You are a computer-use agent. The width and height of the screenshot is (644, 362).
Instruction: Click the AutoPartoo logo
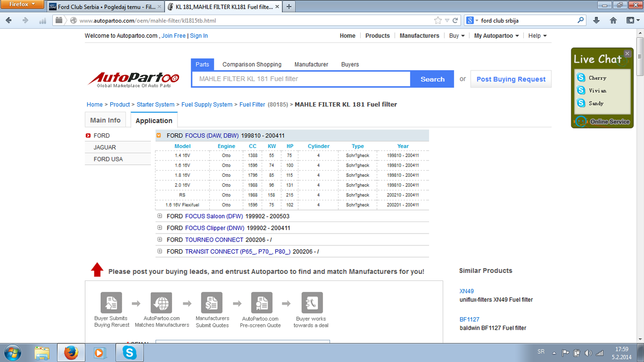(134, 79)
